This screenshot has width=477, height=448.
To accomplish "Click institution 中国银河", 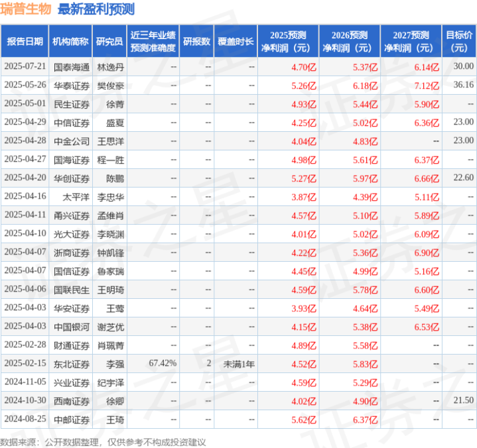I will click(x=72, y=327).
